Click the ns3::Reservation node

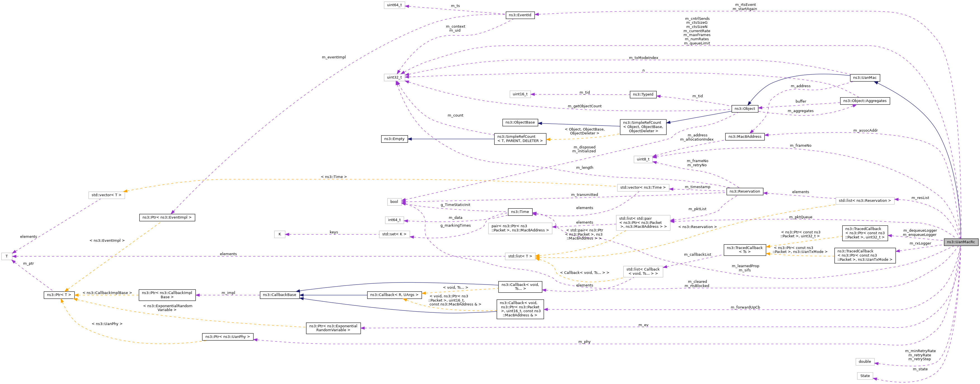tap(744, 191)
